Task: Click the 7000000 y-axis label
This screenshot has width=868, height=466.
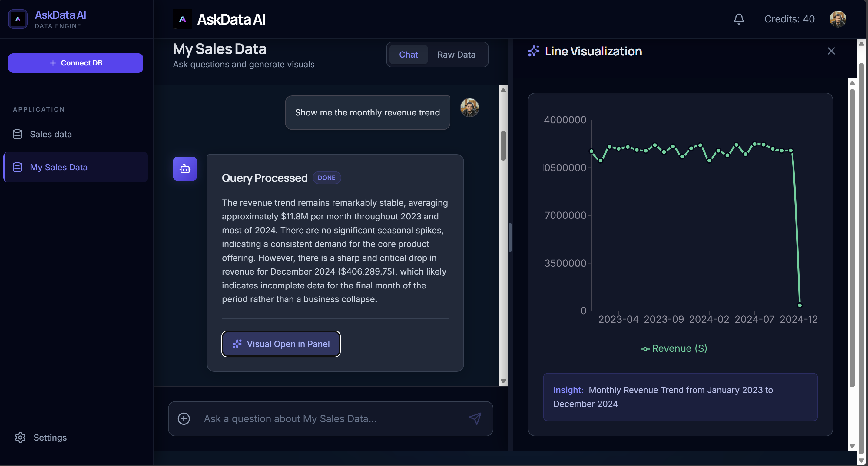Action: (x=565, y=215)
